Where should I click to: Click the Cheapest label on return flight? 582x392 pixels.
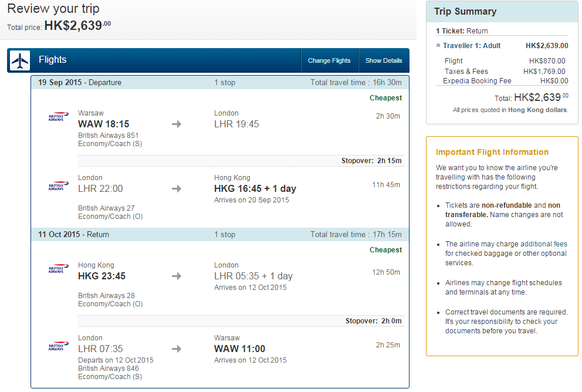click(x=385, y=250)
